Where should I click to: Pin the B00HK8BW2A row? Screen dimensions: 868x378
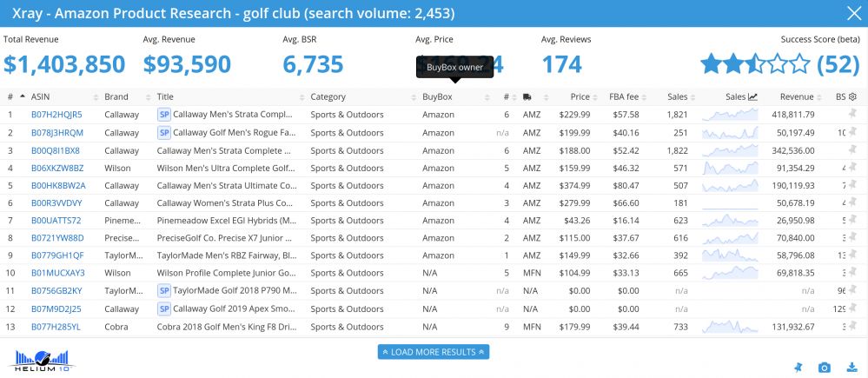point(852,184)
